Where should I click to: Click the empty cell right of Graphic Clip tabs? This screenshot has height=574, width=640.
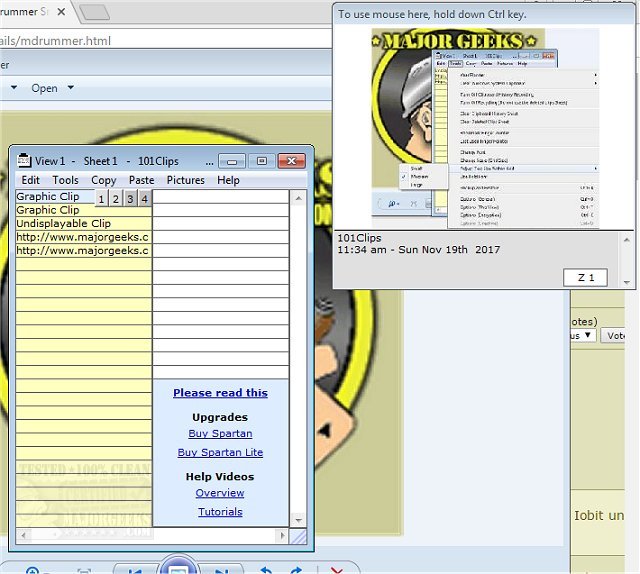[221, 196]
